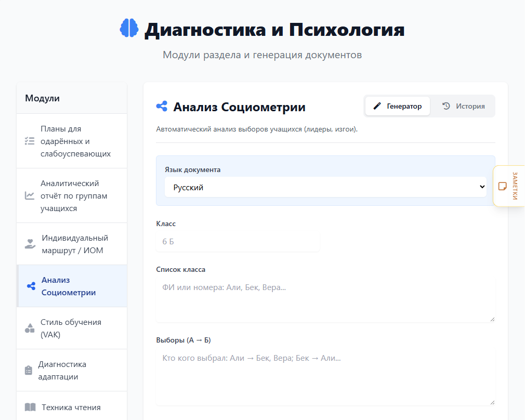This screenshot has width=525, height=420.
Task: Open Стиль обучения (VAK) module
Action: point(72,328)
